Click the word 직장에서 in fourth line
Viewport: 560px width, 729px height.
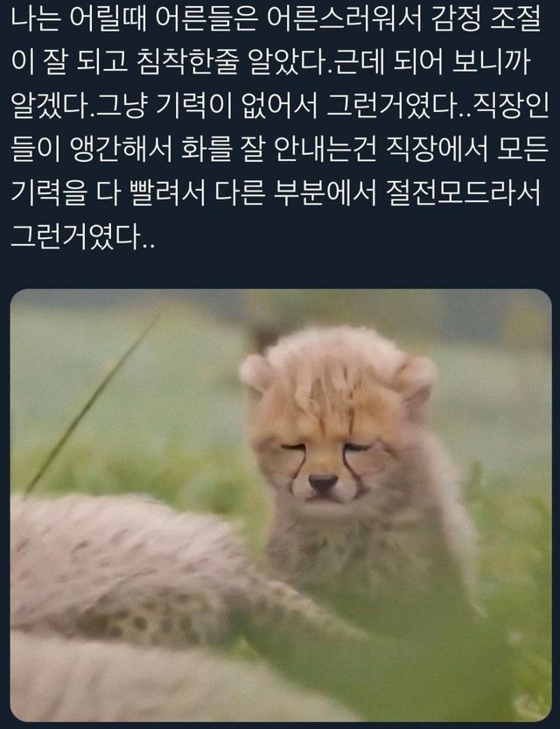[437, 151]
